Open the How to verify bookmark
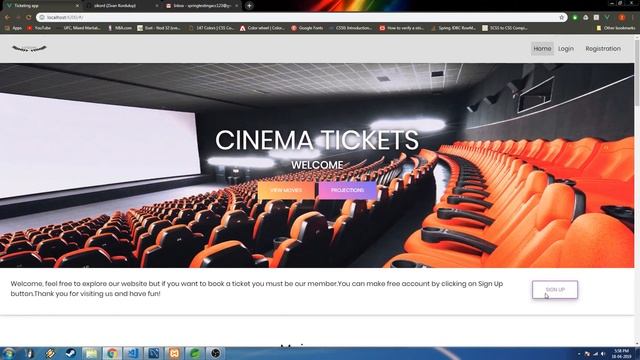640x360 pixels. pyautogui.click(x=402, y=28)
